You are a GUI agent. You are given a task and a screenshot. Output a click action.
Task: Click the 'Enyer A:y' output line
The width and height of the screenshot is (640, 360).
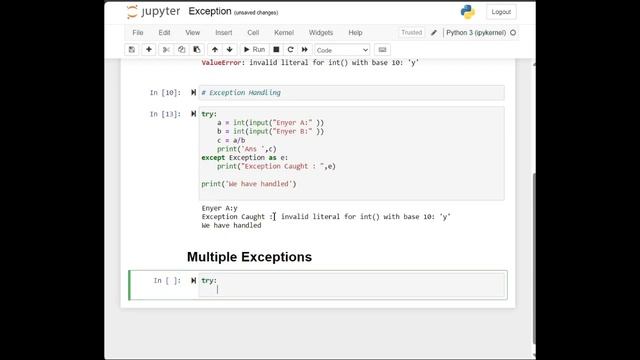[x=219, y=208]
